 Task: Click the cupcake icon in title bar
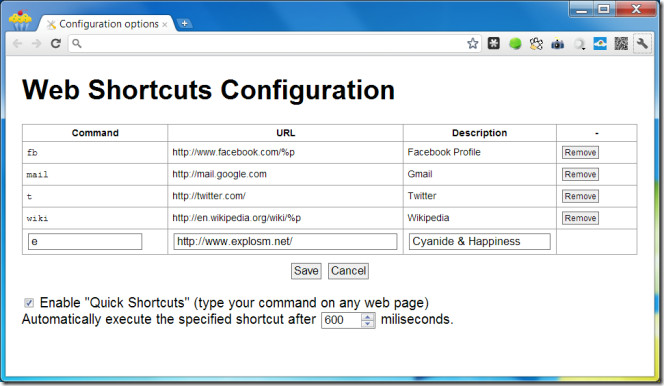(x=20, y=20)
